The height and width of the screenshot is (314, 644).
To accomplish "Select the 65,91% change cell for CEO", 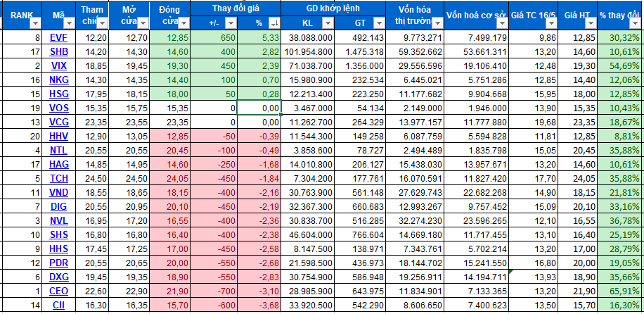I will click(621, 291).
